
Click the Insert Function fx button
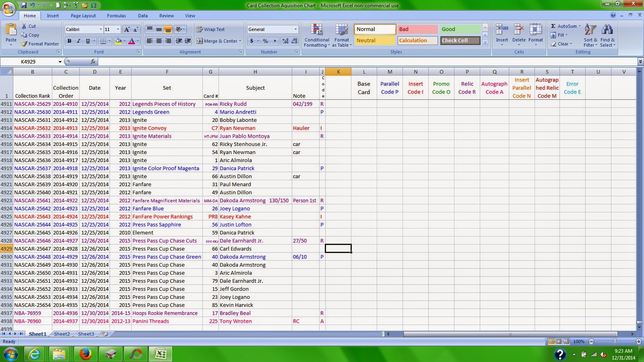(x=93, y=62)
